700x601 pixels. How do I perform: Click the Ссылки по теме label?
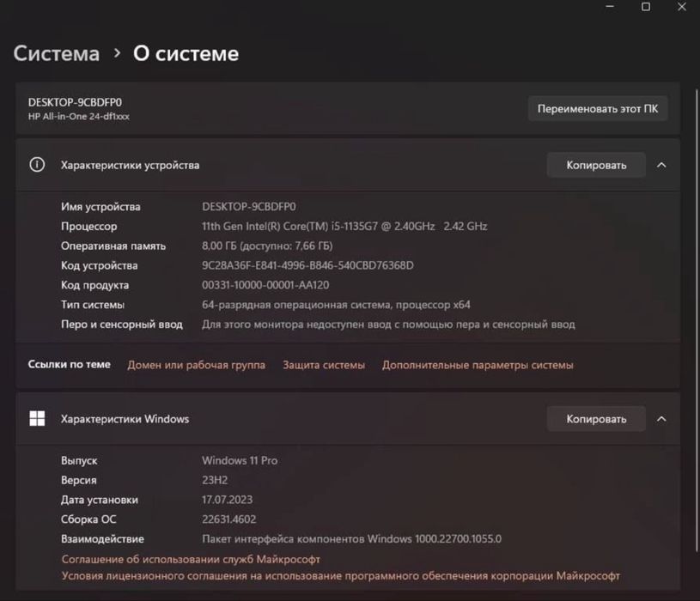[x=70, y=365]
